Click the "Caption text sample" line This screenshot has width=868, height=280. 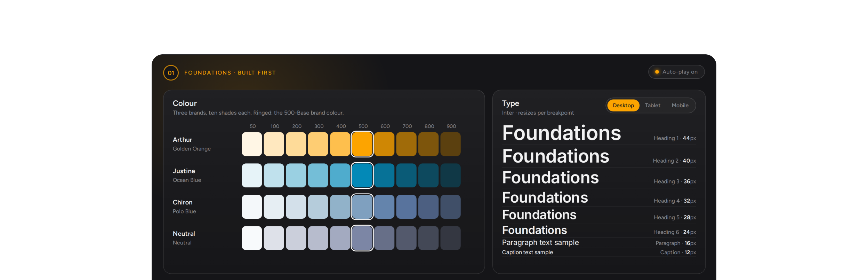click(x=528, y=252)
